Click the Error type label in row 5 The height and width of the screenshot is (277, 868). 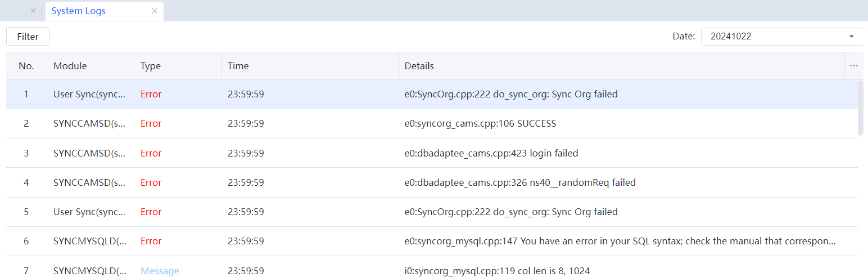tap(151, 212)
